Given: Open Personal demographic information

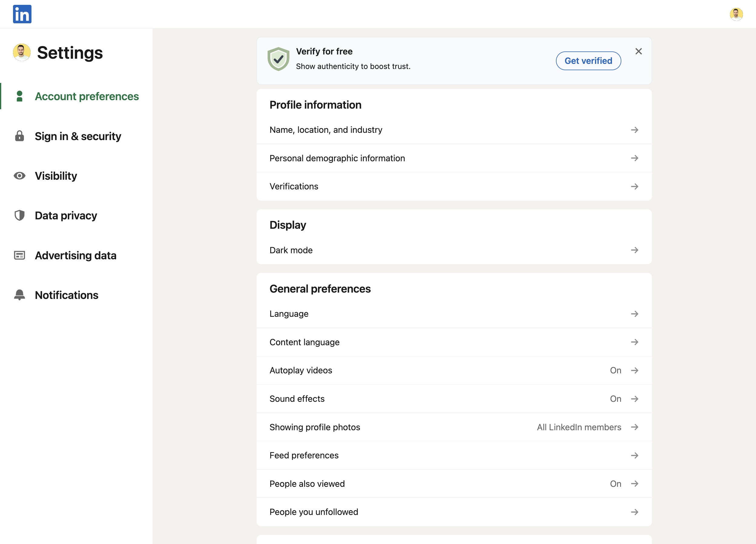Looking at the screenshot, I should click(454, 158).
